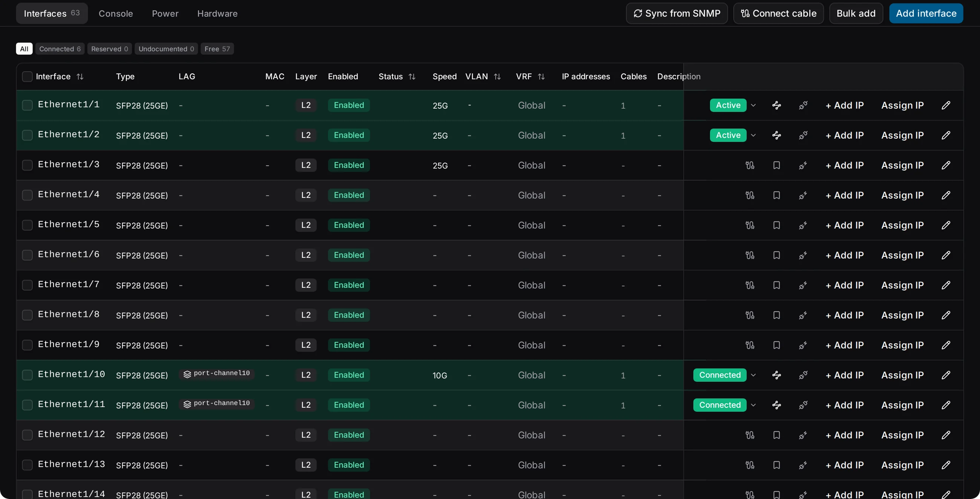Image resolution: width=980 pixels, height=499 pixels.
Task: Open the cable trace icon for Ethernet1/1
Action: pos(776,106)
